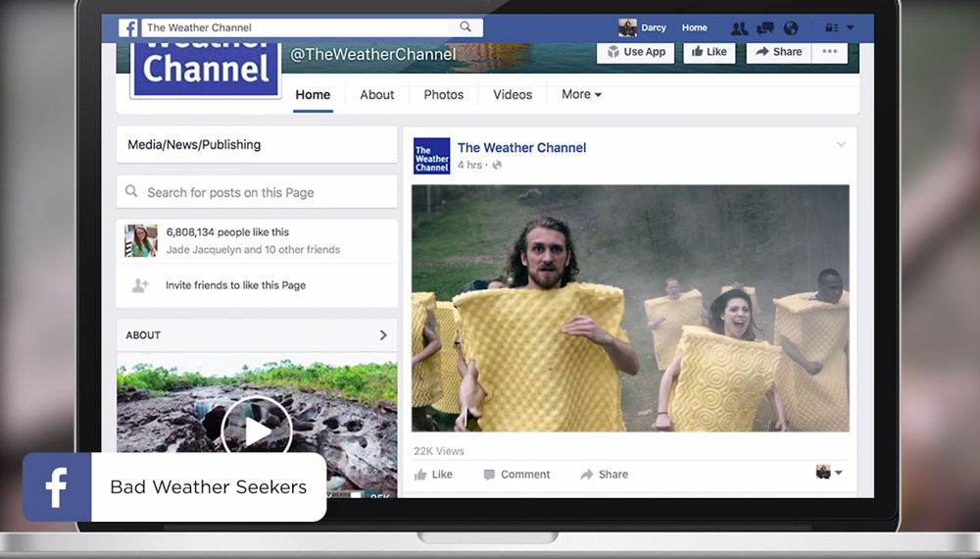This screenshot has height=559, width=980.
Task: Open the privacy shortcuts lock icon
Action: tap(831, 28)
